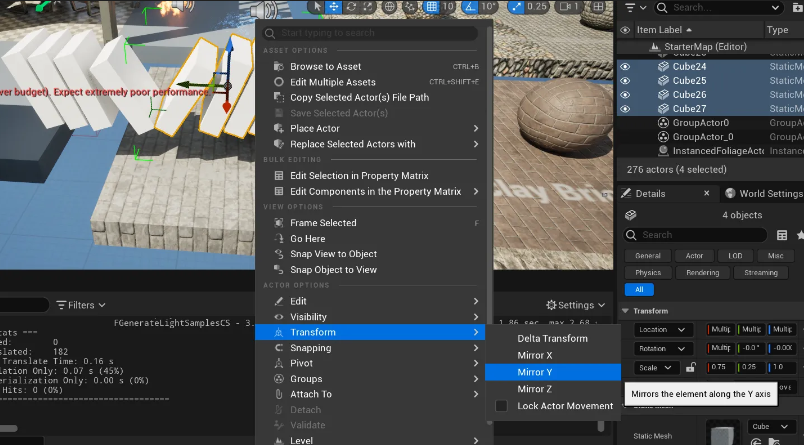Choose Mirror X
The height and width of the screenshot is (445, 804).
tap(553, 355)
